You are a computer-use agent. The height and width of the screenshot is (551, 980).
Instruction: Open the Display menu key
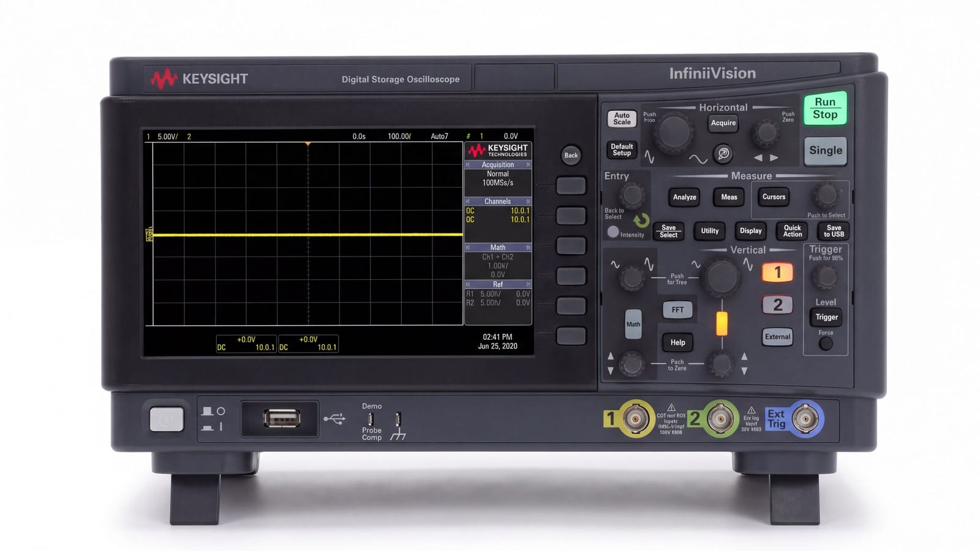[751, 231]
